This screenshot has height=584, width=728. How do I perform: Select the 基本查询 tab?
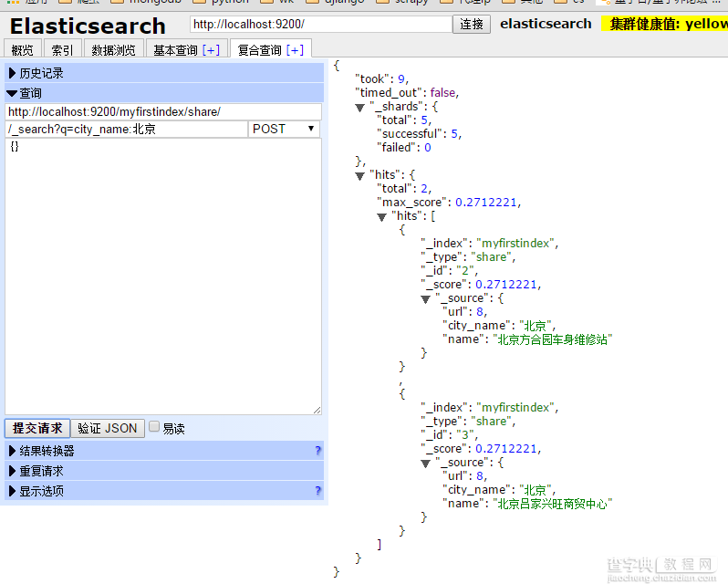coord(175,49)
